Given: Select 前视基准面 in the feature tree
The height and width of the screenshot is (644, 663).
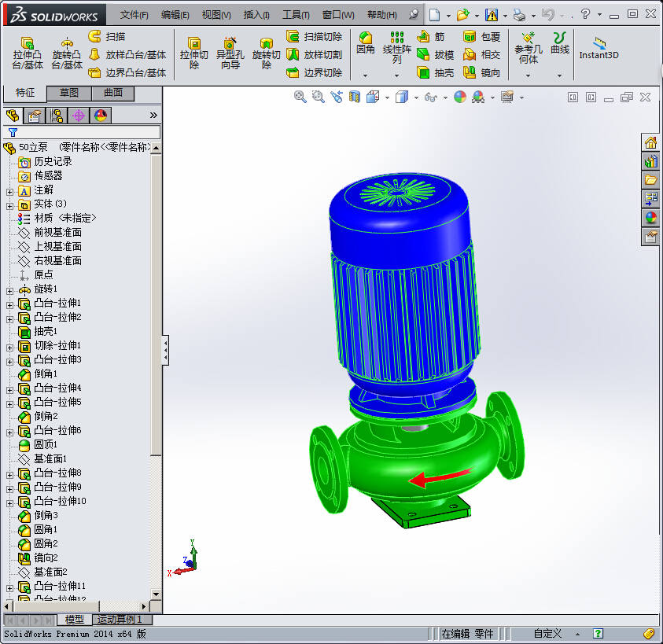Looking at the screenshot, I should pos(58,232).
